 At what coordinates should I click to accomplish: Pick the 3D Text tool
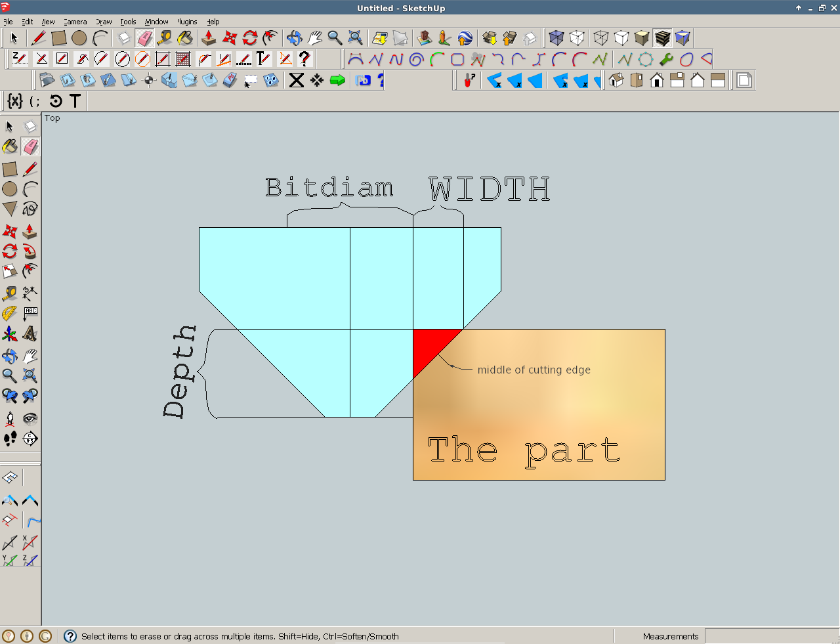[x=30, y=333]
